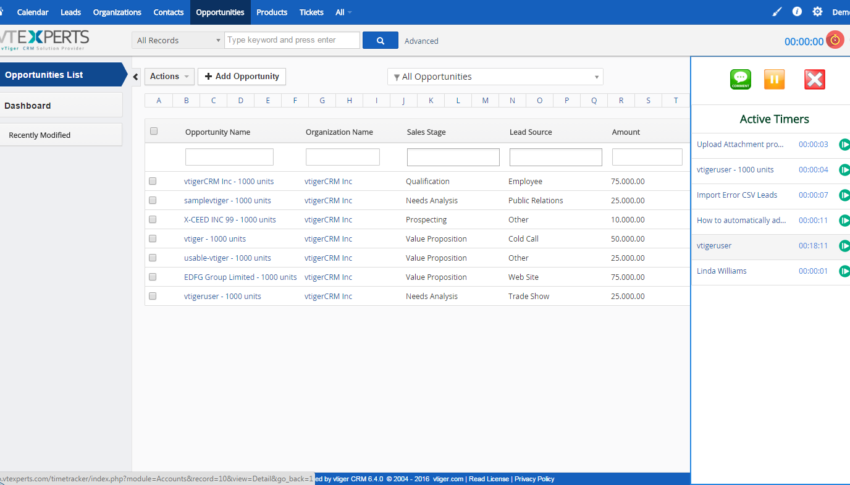
Task: Open Opportunities List in sidebar
Action: coord(61,75)
